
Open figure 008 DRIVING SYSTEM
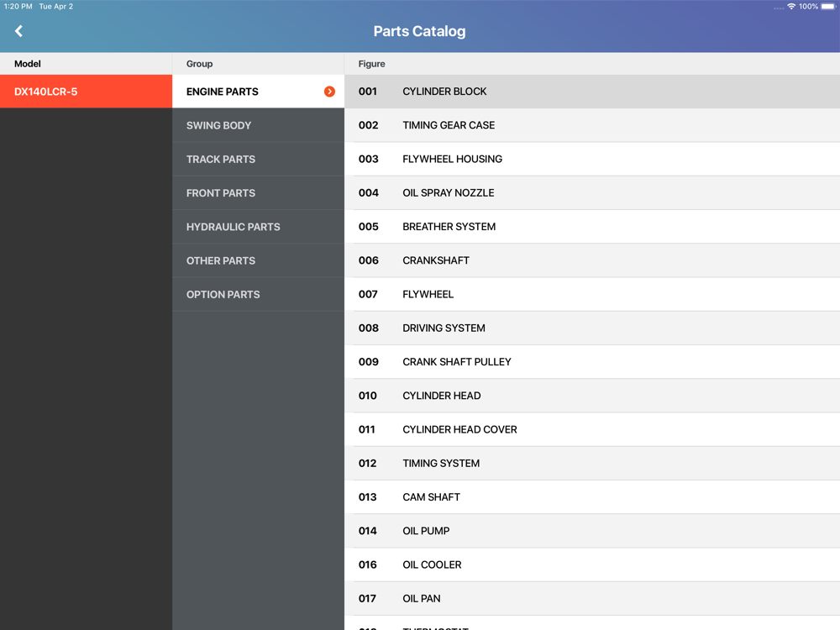(592, 328)
